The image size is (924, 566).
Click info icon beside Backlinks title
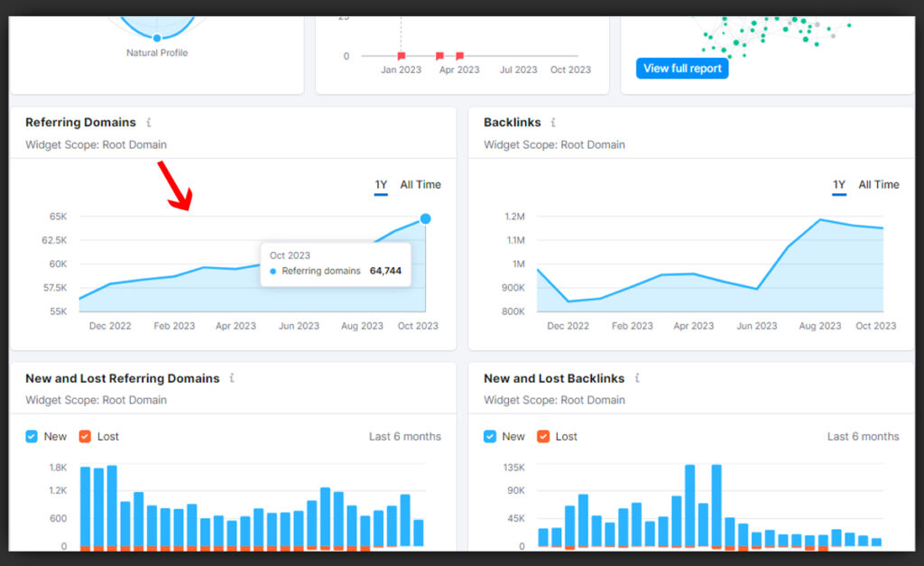tap(553, 123)
